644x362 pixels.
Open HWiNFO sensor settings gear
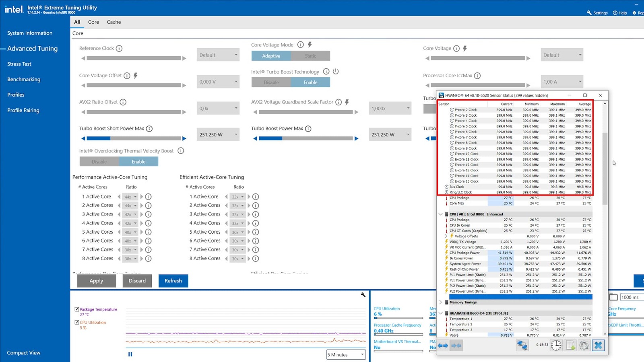pyautogui.click(x=584, y=346)
